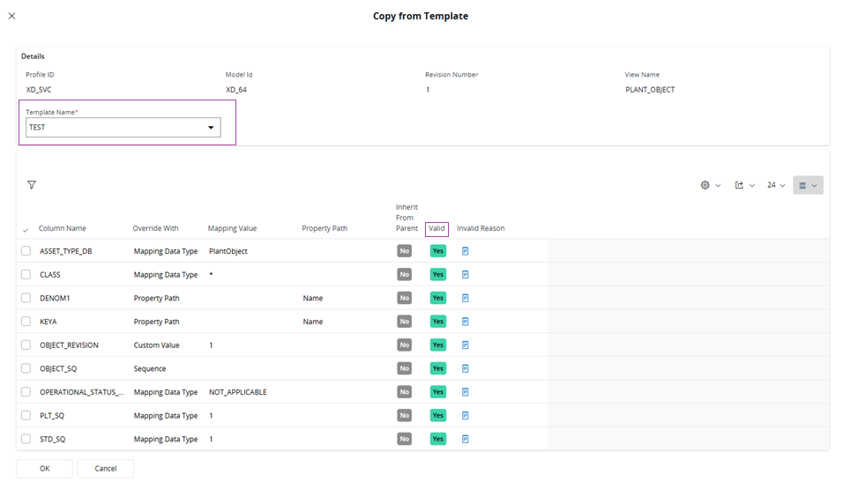Click the filter icon above the table
The width and height of the screenshot is (843, 504).
(32, 185)
